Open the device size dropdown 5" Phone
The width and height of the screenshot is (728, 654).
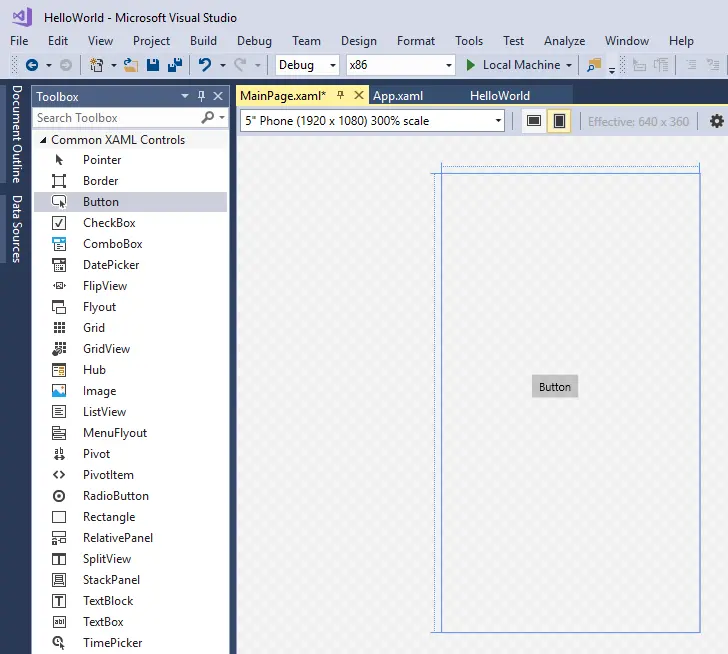pos(372,121)
